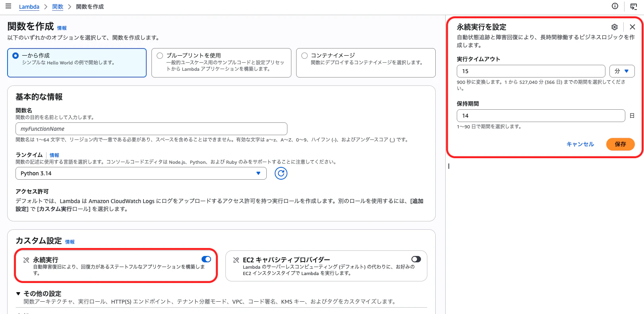
Task: Open 情報 link next to ランタイム
Action: [x=54, y=155]
